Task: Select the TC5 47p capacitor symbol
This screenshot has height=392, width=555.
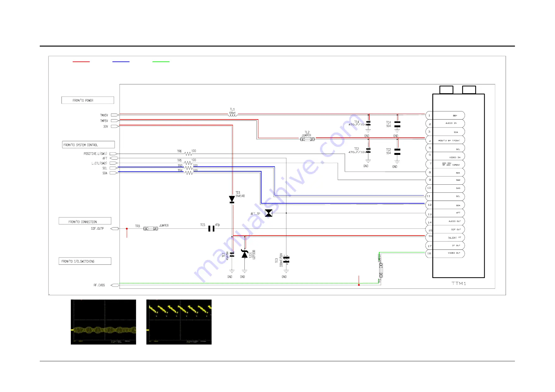Action: click(x=212, y=229)
